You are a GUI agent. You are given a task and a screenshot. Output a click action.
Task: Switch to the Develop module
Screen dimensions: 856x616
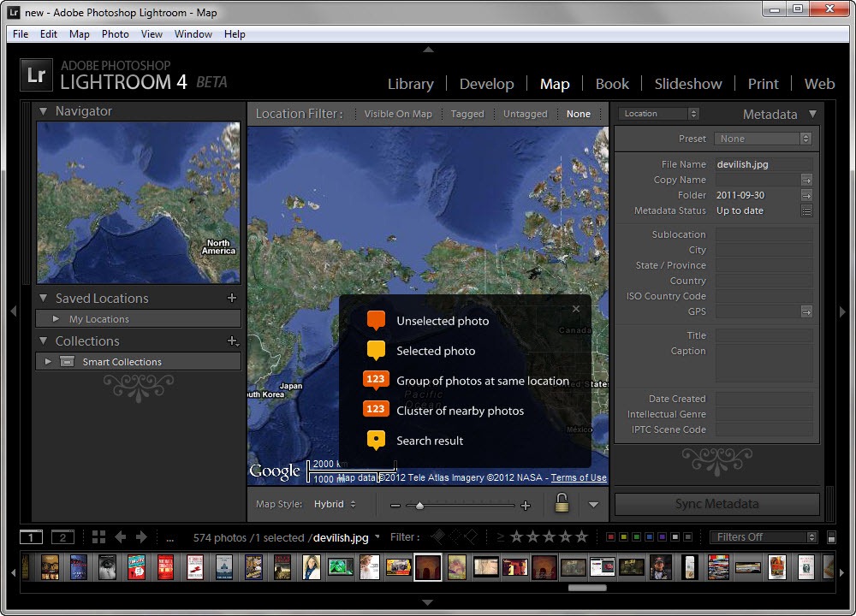pos(486,84)
